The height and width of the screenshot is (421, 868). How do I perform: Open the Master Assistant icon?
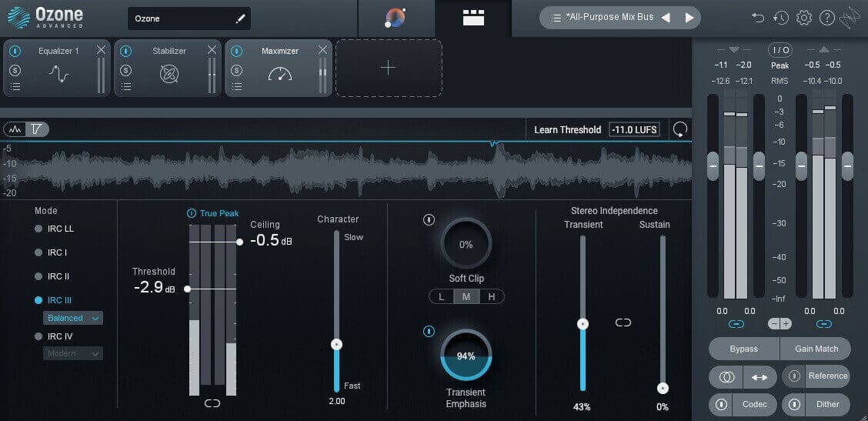coord(396,18)
